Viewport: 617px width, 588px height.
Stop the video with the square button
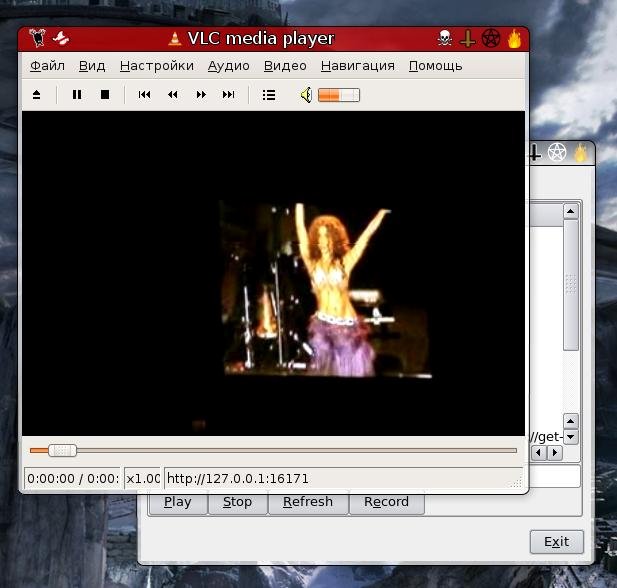pos(105,94)
